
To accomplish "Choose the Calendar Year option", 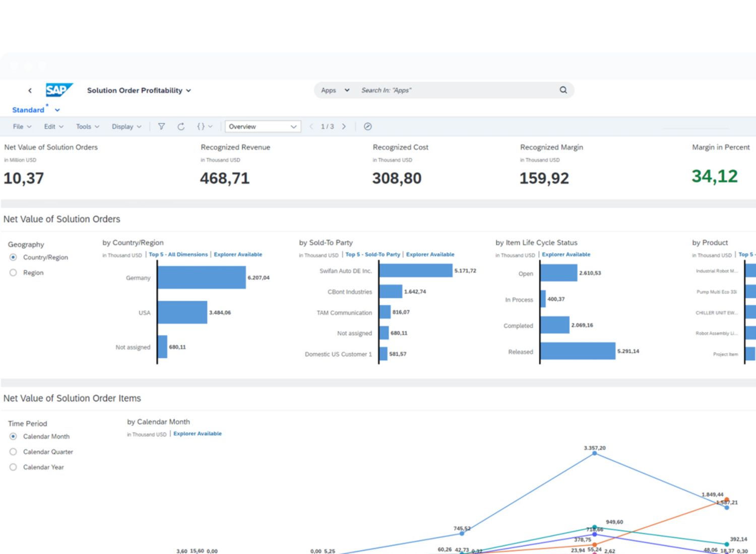I will click(x=14, y=467).
